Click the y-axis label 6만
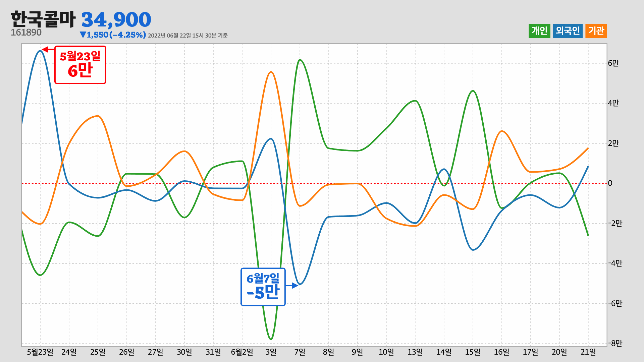The width and height of the screenshot is (644, 362). click(613, 63)
